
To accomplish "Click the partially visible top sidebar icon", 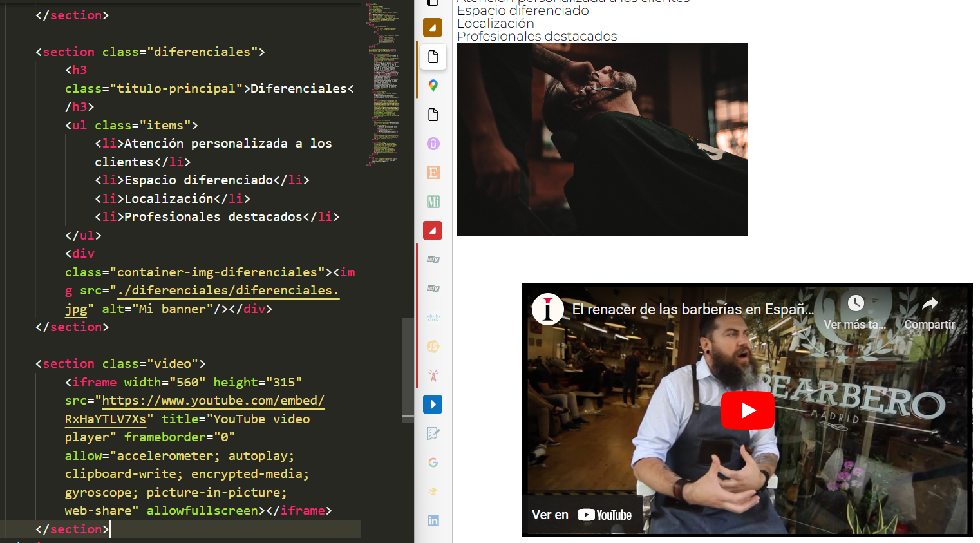I will (x=433, y=3).
